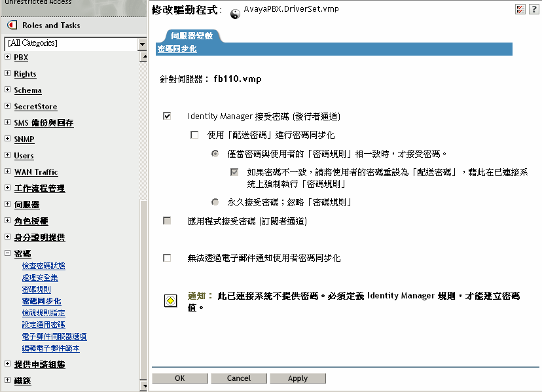Enable 無法透過電子郵件通知使用者密碼同步化
542x392 pixels.
click(x=166, y=257)
